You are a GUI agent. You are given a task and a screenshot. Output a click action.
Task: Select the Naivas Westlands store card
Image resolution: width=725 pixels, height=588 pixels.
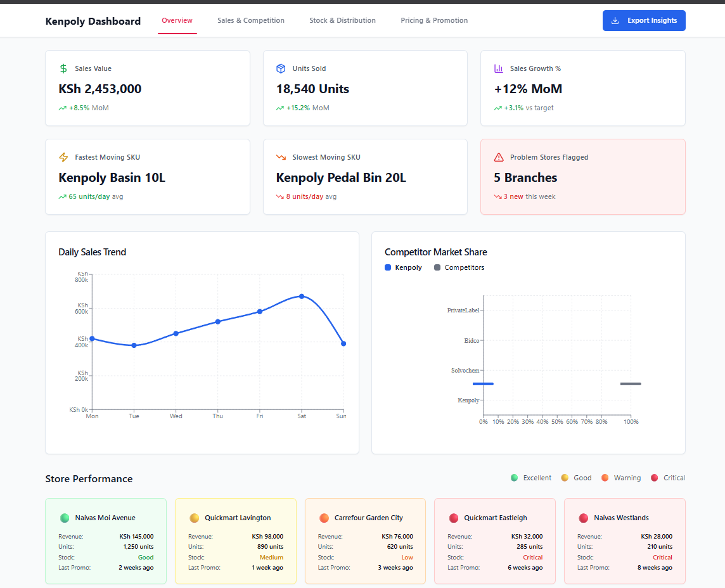pyautogui.click(x=624, y=540)
